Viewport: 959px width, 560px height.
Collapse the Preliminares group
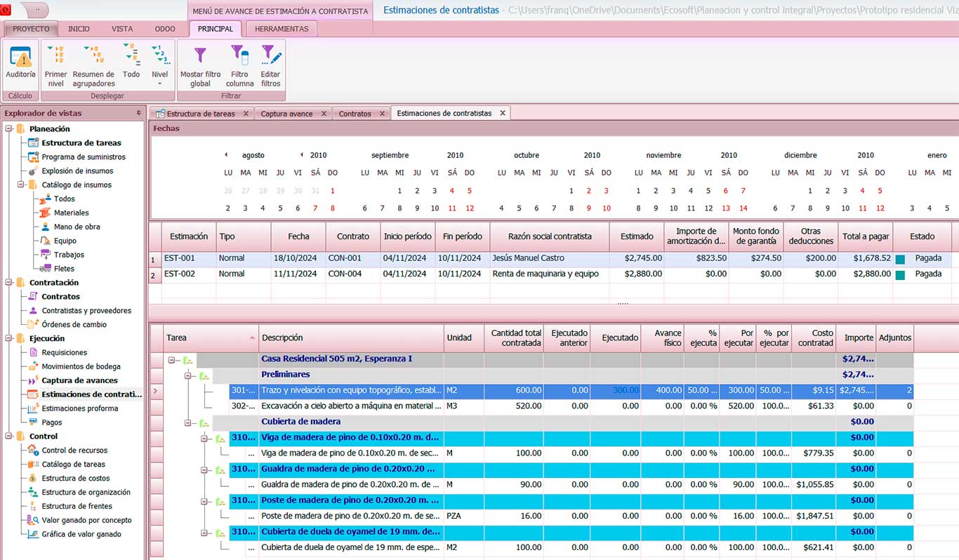[x=188, y=375]
